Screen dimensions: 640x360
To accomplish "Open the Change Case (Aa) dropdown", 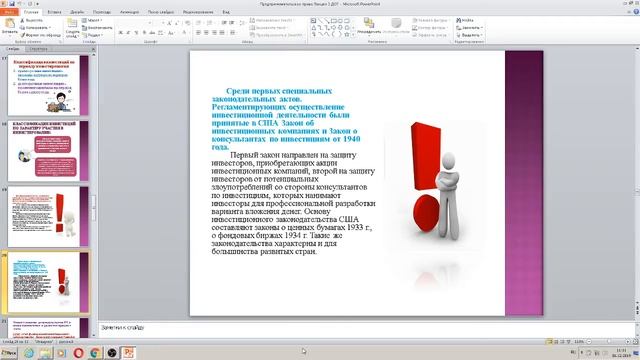I will (171, 33).
